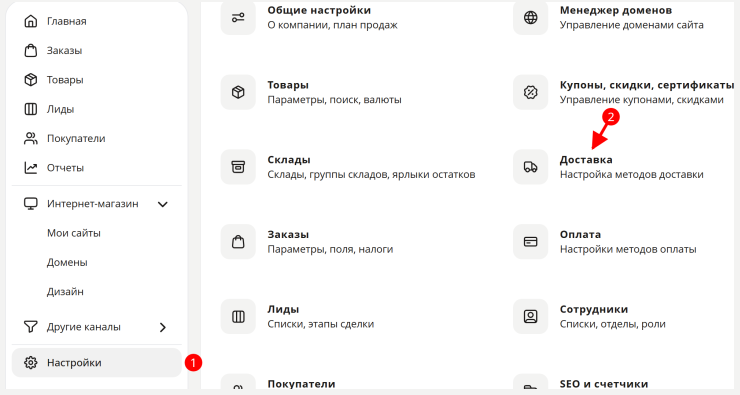
Task: Open the Менеджер доменов link
Action: point(616,10)
